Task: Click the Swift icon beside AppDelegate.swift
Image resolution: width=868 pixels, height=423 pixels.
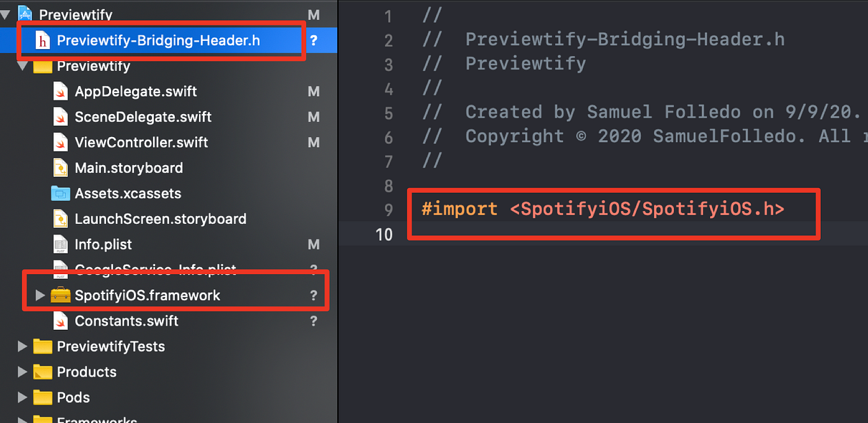Action: 60,91
